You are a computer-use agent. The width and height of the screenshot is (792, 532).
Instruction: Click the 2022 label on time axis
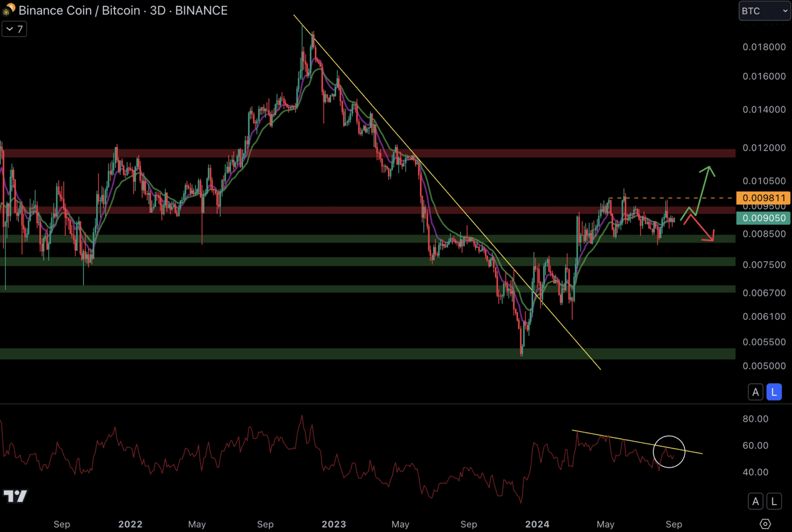coord(130,524)
